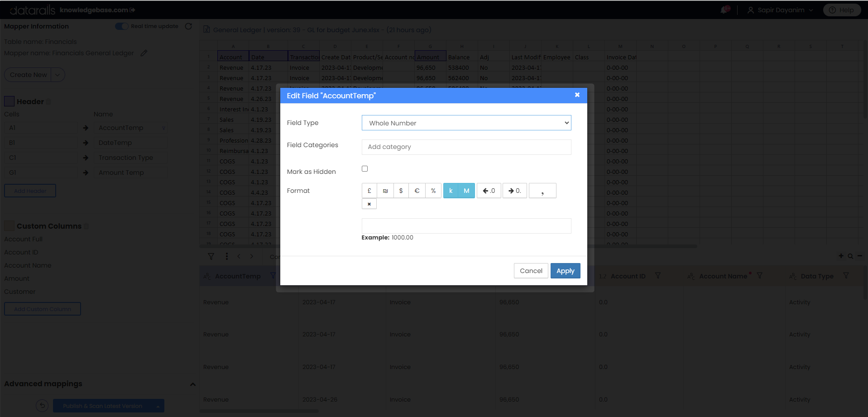Select the A1 cell field
The height and width of the screenshot is (417, 868).
pos(41,128)
